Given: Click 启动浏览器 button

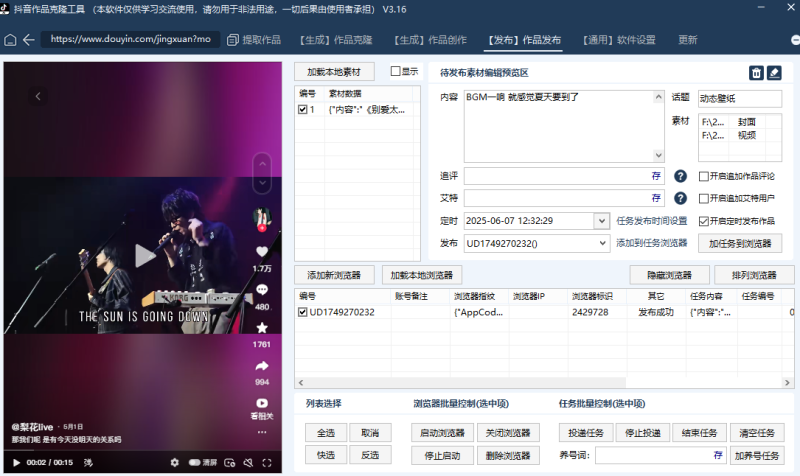Looking at the screenshot, I should pos(442,433).
